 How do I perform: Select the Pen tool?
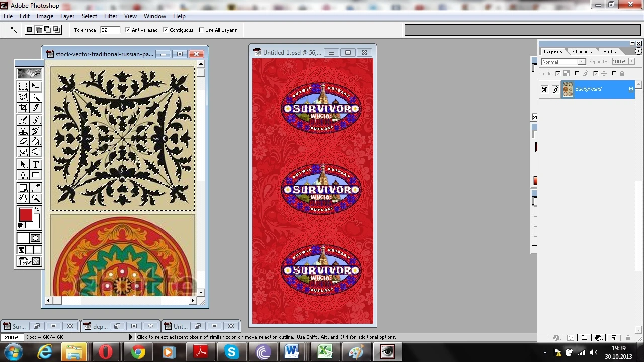tap(23, 175)
